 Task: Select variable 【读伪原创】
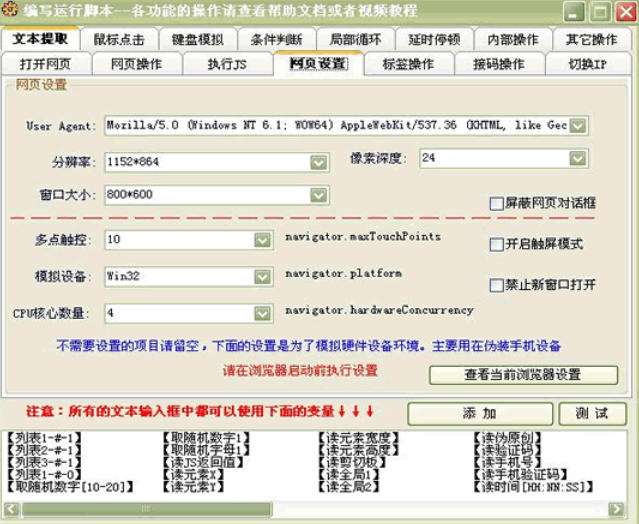coord(508,438)
